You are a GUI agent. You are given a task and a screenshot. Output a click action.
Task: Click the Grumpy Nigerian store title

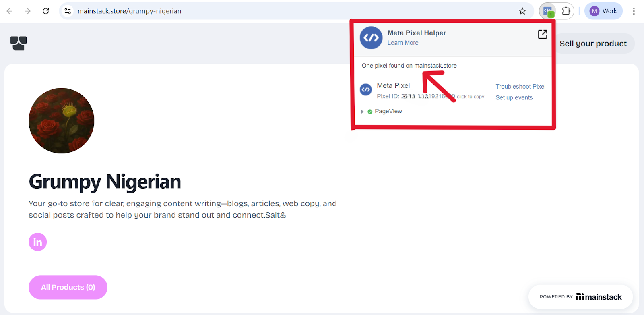point(105,182)
